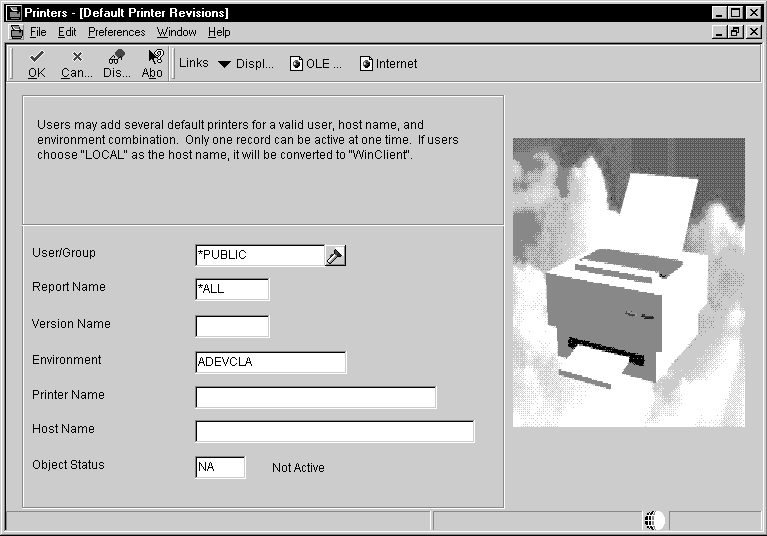
Task: Open the Links toolbar label
Action: click(194, 63)
